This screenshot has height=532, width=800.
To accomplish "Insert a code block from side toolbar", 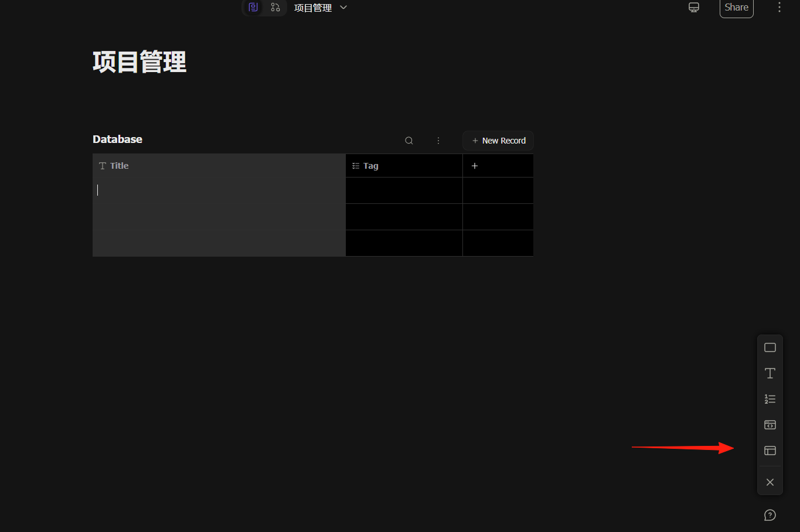I will (x=770, y=425).
